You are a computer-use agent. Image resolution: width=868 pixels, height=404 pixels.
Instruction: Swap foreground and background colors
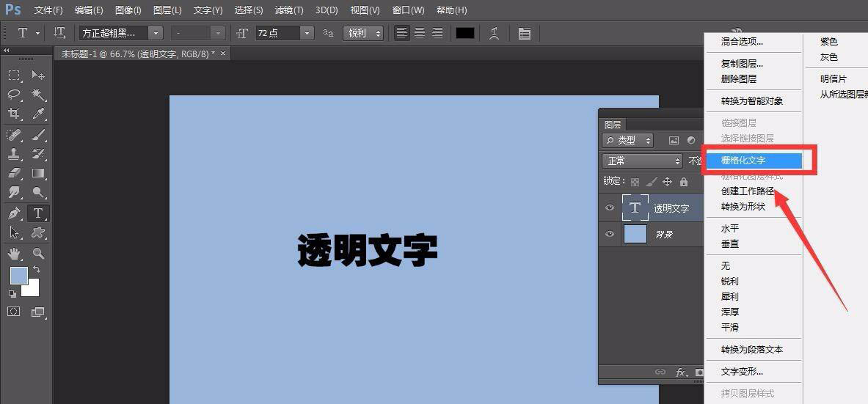(x=37, y=269)
